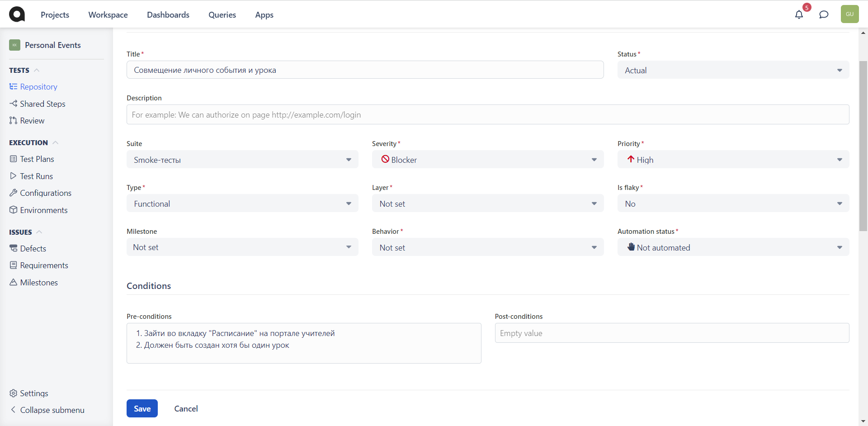The height and width of the screenshot is (426, 868).
Task: Open the Status dropdown showing Actual
Action: coord(733,70)
